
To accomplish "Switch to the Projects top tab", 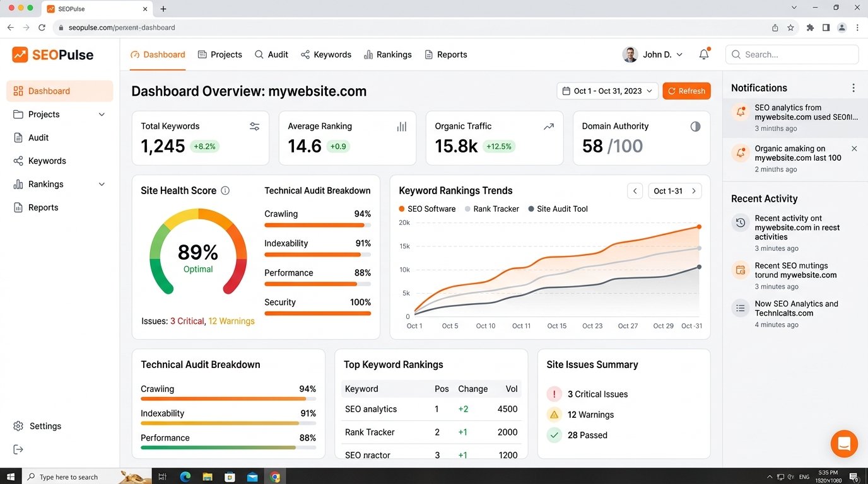I will 220,55.
